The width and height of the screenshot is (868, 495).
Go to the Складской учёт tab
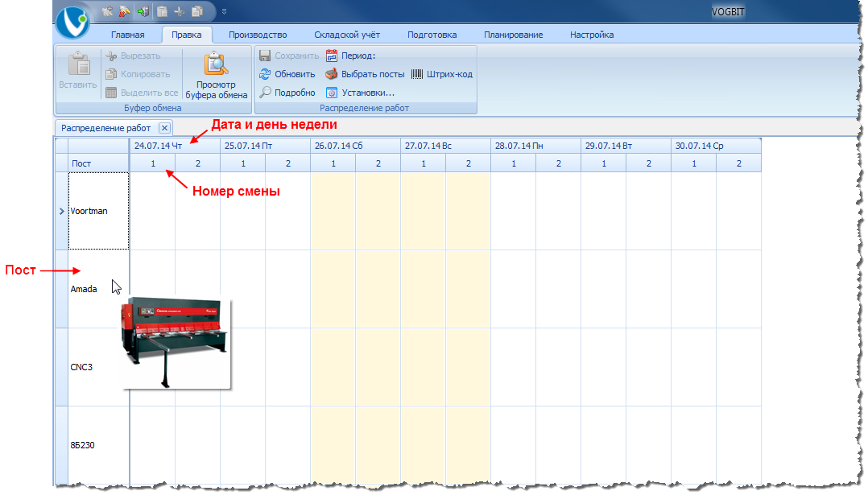(347, 35)
